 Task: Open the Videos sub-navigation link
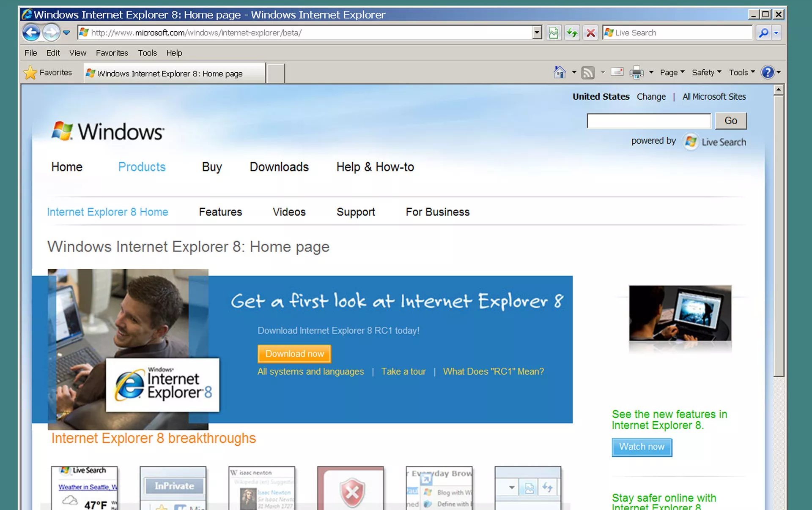(x=289, y=212)
